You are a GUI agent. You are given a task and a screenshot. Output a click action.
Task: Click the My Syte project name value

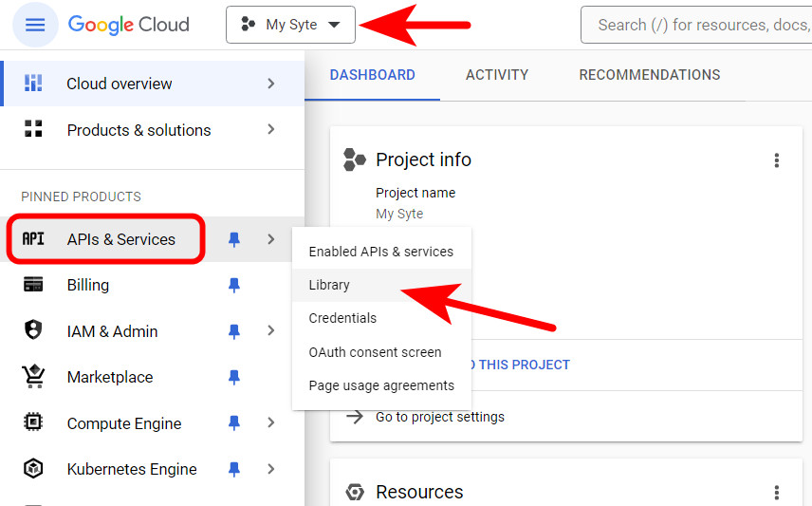(x=399, y=214)
